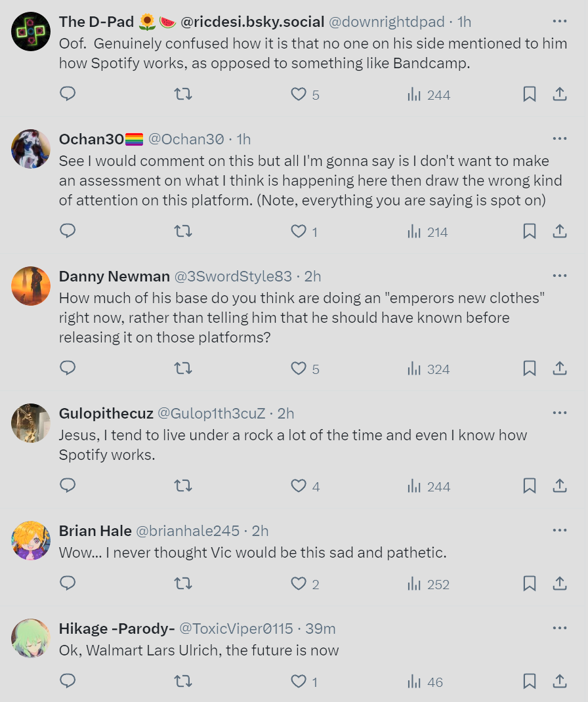Open the reply box for The D-Pad's tweet
The height and width of the screenshot is (702, 588).
(x=68, y=94)
